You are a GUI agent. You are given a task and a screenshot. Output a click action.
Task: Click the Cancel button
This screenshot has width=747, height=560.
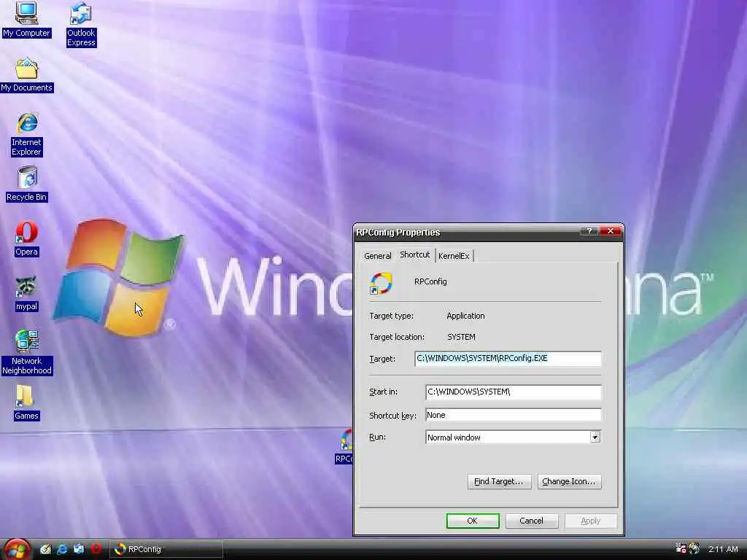tap(531, 521)
